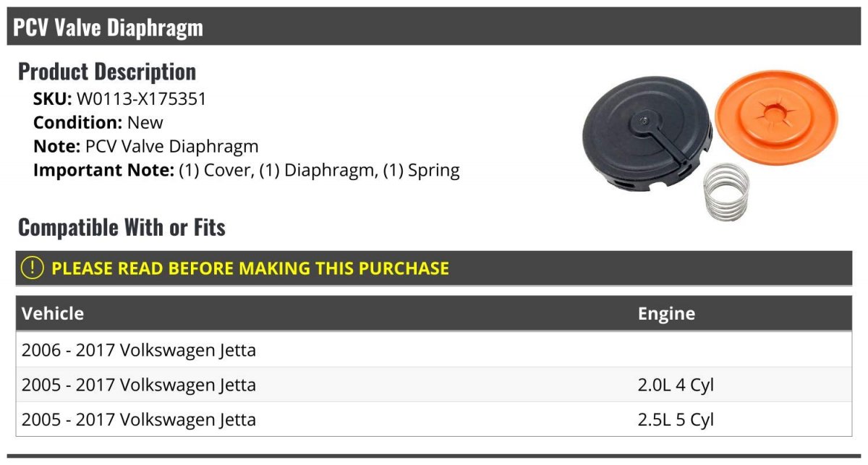
Task: Click the Product Description heading
Action: pyautogui.click(x=107, y=72)
